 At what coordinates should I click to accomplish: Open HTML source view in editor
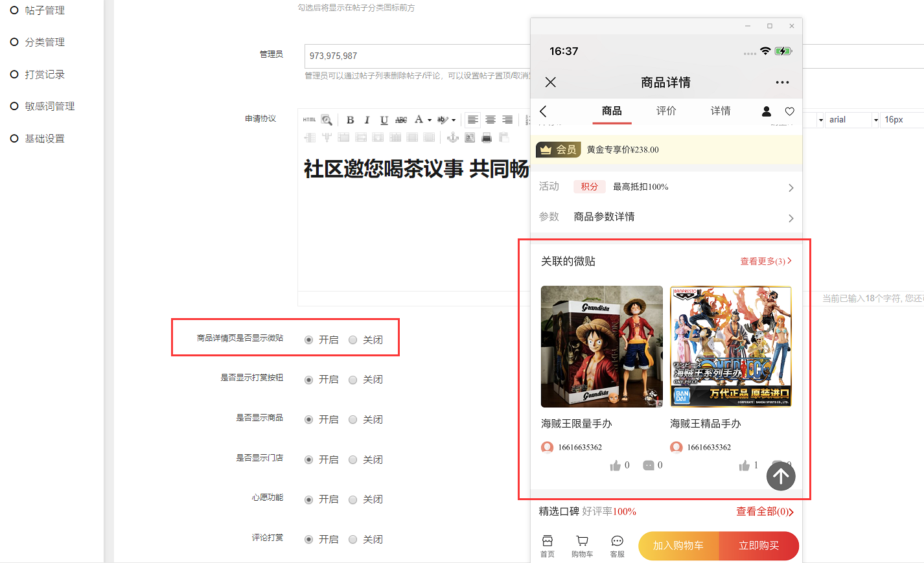309,120
